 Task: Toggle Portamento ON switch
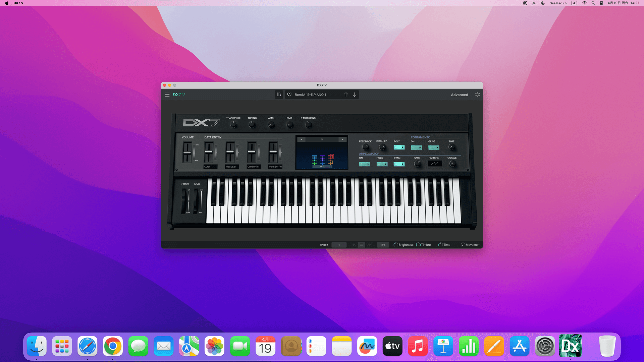416,147
